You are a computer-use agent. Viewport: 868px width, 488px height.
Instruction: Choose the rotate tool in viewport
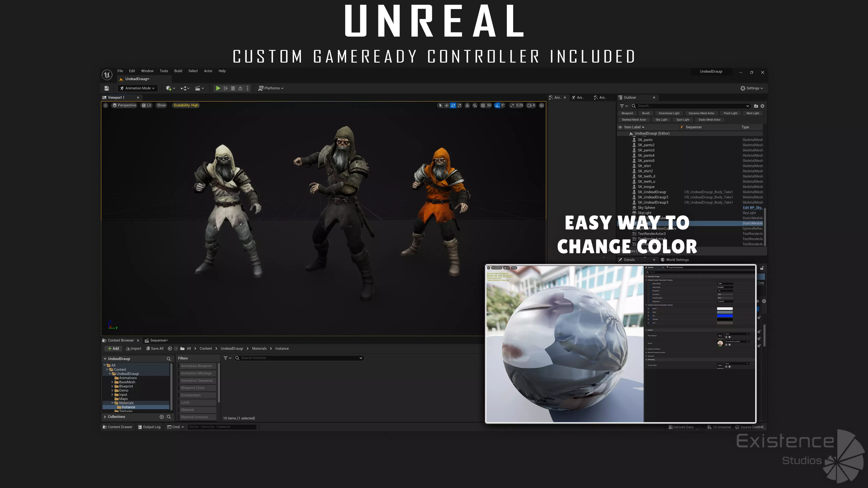[453, 106]
